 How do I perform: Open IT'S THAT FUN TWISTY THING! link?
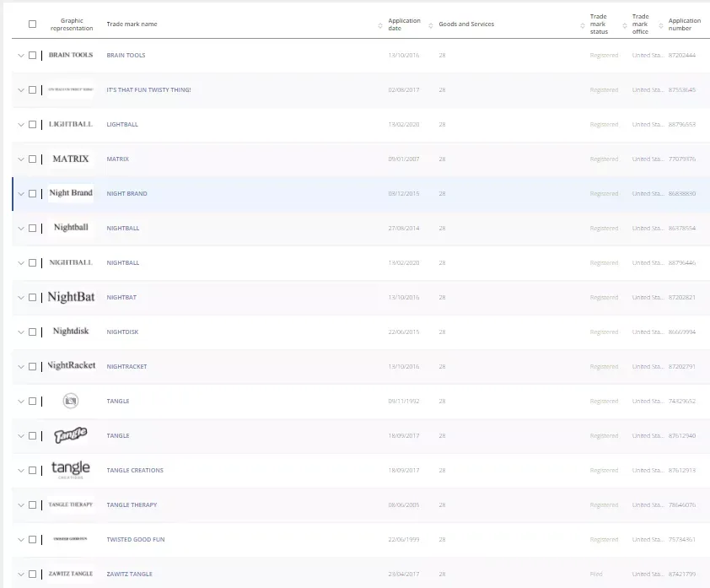coord(148,90)
